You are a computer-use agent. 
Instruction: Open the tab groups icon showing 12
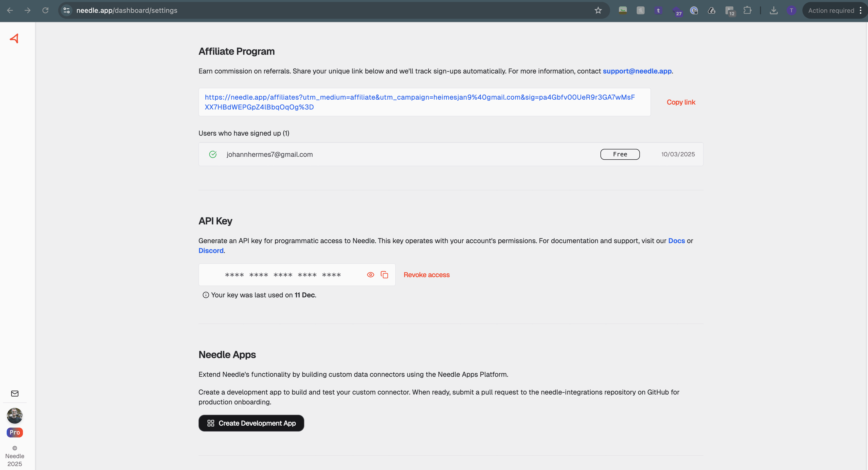coord(730,10)
